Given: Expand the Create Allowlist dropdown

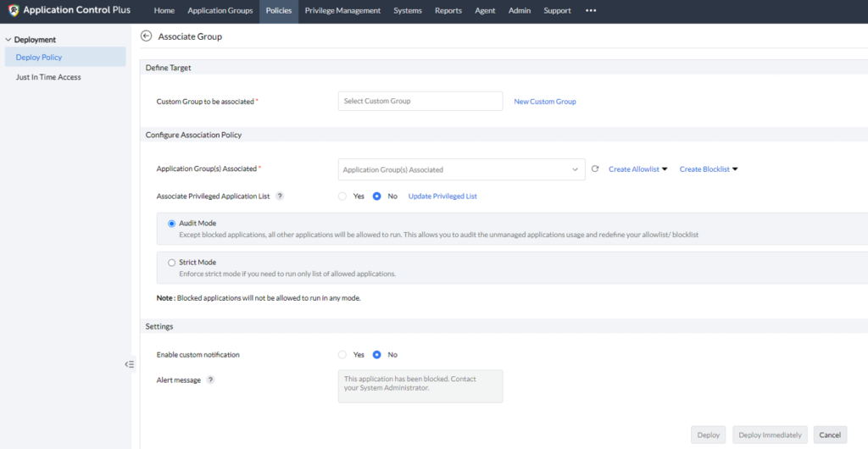Looking at the screenshot, I should 638,169.
